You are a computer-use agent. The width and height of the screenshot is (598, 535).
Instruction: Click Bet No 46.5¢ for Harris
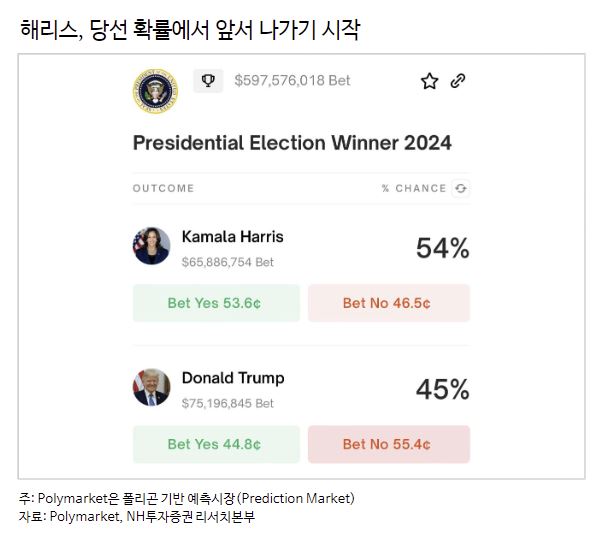coord(389,303)
